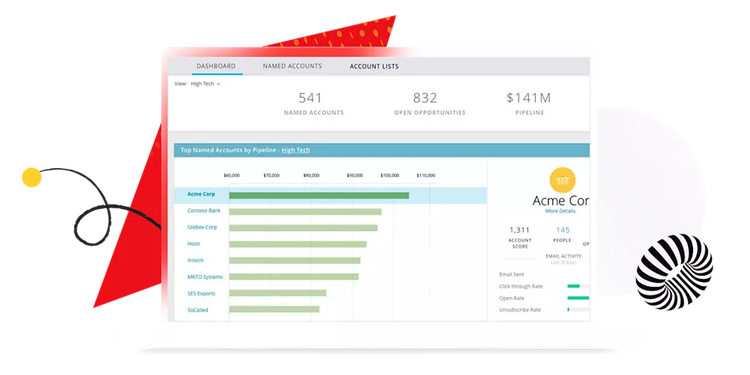
Task: Open the Account Lists tab
Action: [374, 66]
